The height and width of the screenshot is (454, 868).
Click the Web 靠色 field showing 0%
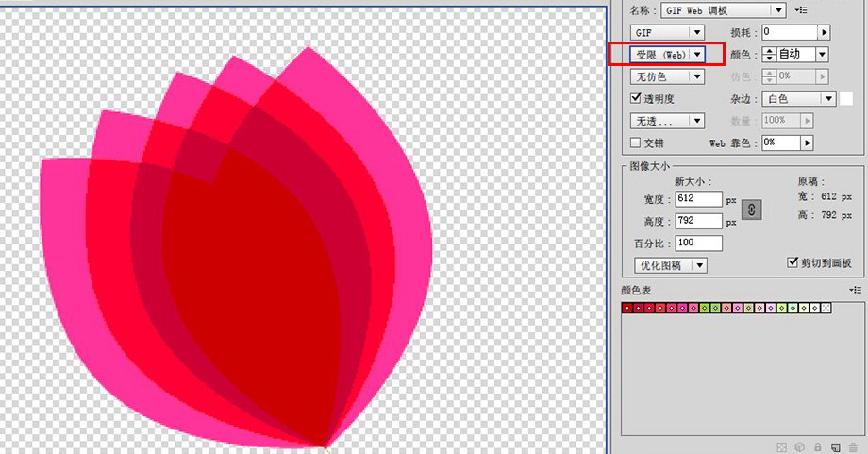[x=781, y=143]
